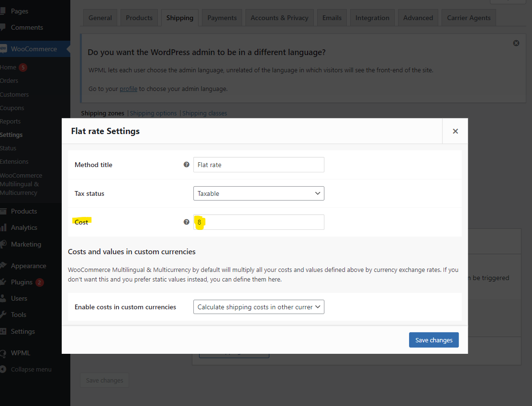The height and width of the screenshot is (406, 532).
Task: Click Cost input field
Action: pos(258,222)
